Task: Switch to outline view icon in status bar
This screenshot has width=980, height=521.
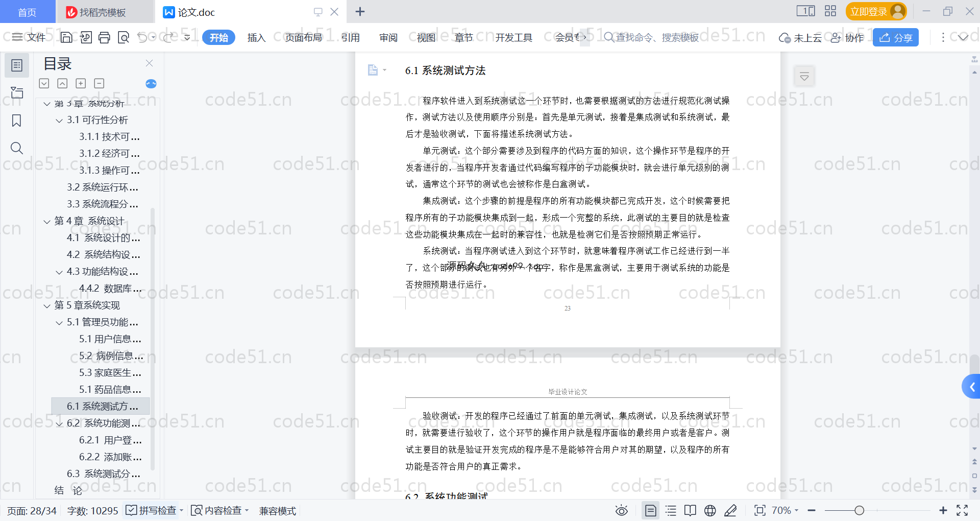Action: (671, 510)
